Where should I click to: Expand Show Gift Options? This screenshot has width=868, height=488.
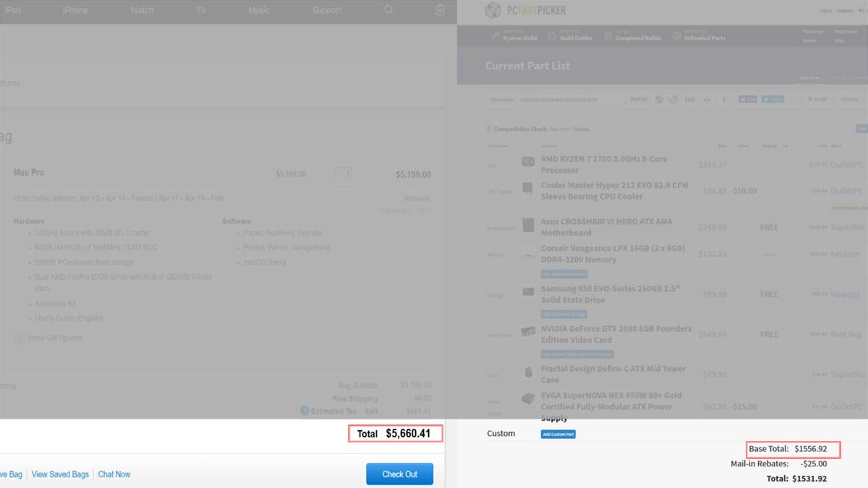(54, 338)
